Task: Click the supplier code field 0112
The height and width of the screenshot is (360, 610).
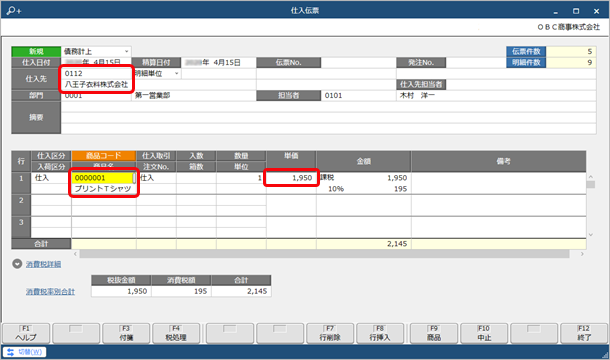Action: 96,73
